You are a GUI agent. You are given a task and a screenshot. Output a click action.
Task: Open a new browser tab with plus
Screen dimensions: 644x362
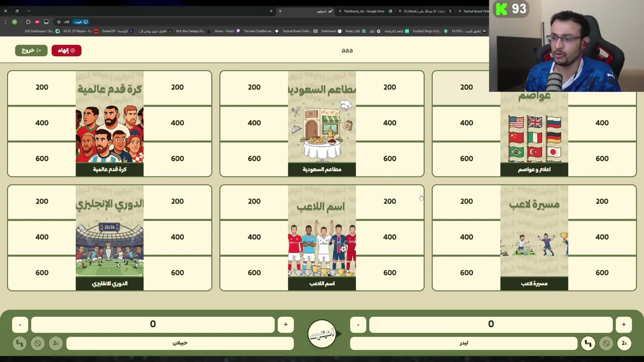(271, 11)
